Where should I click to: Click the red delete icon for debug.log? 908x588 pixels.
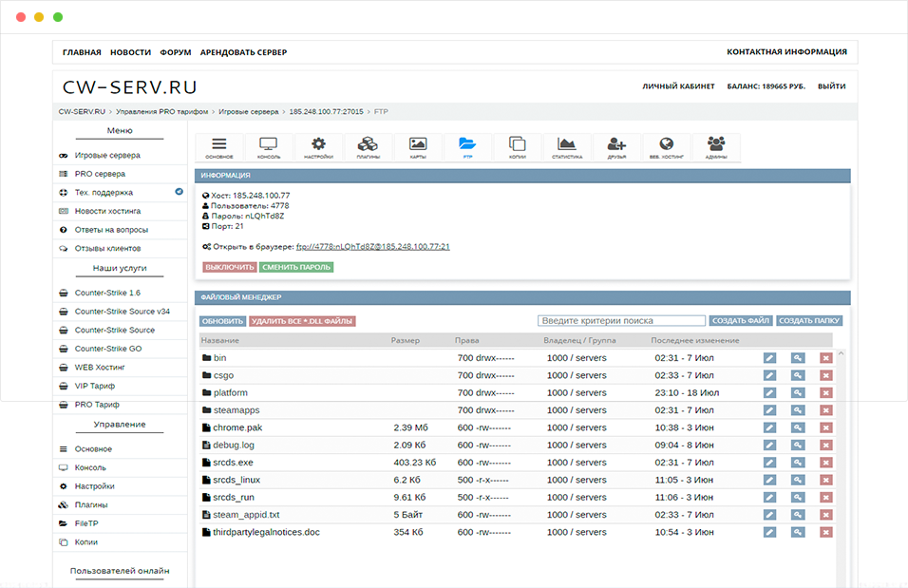[x=826, y=445]
